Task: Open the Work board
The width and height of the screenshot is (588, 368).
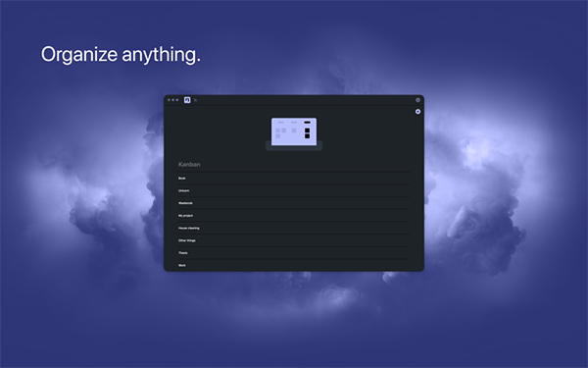Action: 294,265
